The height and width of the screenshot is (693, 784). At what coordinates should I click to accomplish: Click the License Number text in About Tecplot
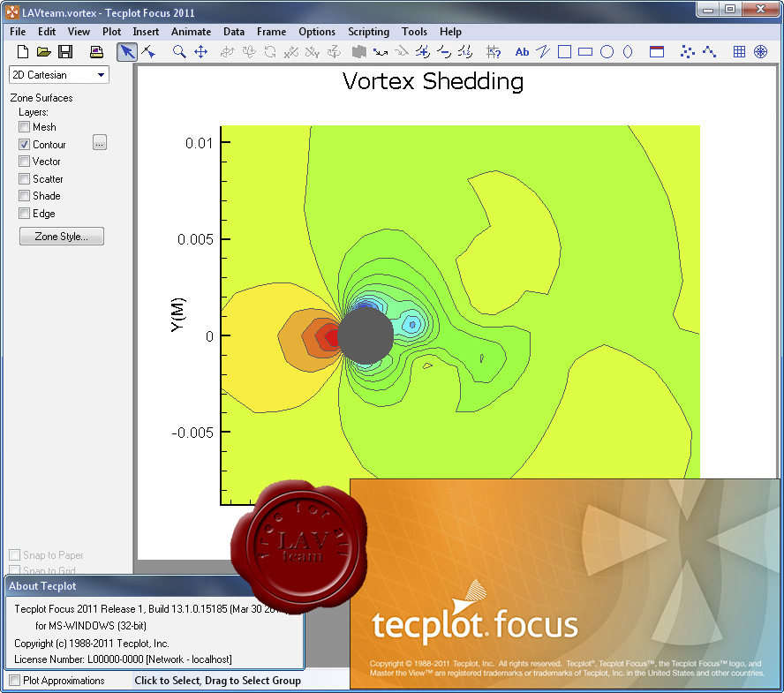(x=123, y=659)
